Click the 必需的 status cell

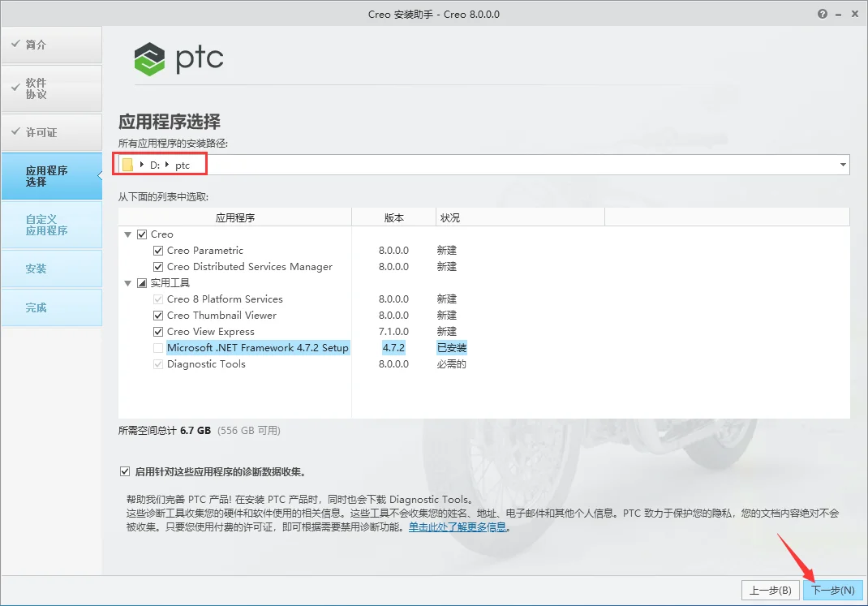click(x=451, y=364)
